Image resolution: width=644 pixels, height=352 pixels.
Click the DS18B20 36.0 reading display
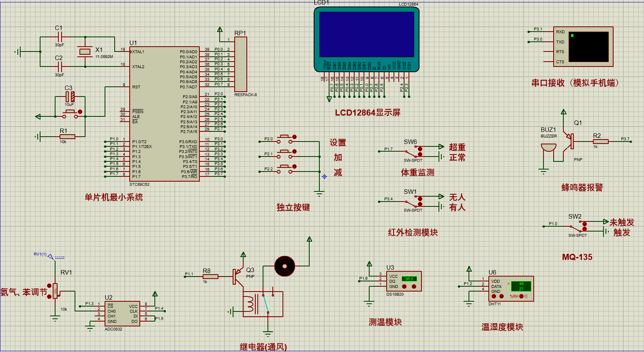click(x=409, y=279)
